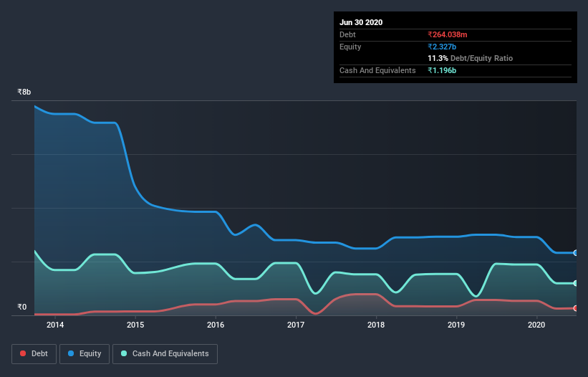Click the 2016 x-axis label
588x377 pixels.
click(x=216, y=325)
